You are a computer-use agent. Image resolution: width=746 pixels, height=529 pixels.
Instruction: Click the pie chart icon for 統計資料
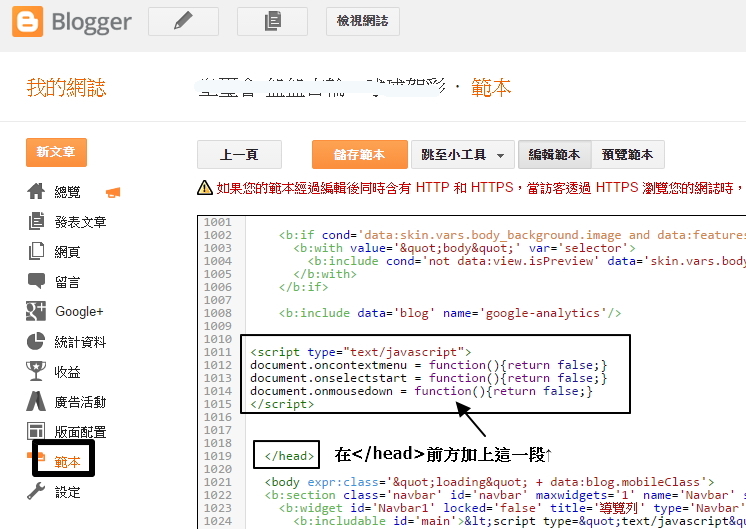point(36,341)
